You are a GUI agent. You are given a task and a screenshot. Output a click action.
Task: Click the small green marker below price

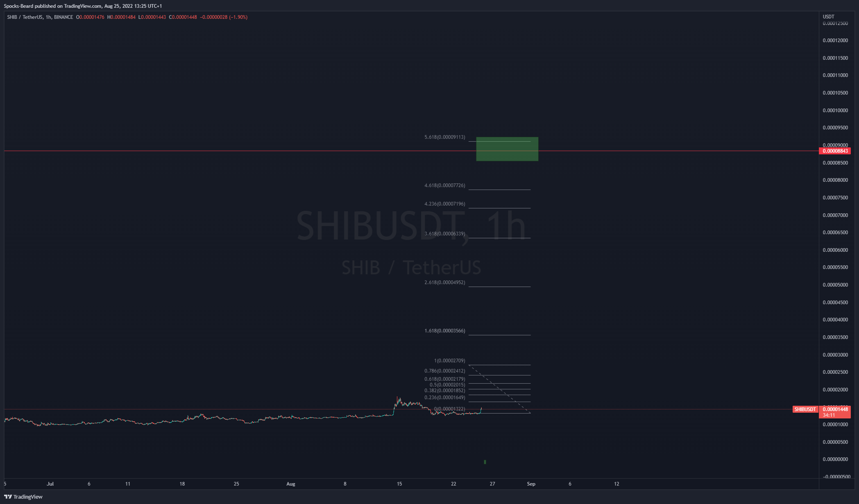485,462
